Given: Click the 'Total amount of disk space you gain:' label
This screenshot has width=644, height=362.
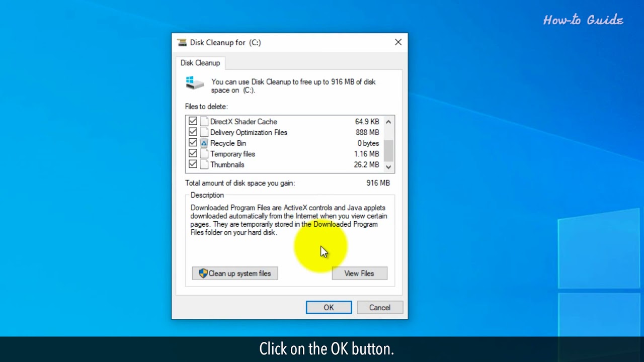Looking at the screenshot, I should click(240, 183).
